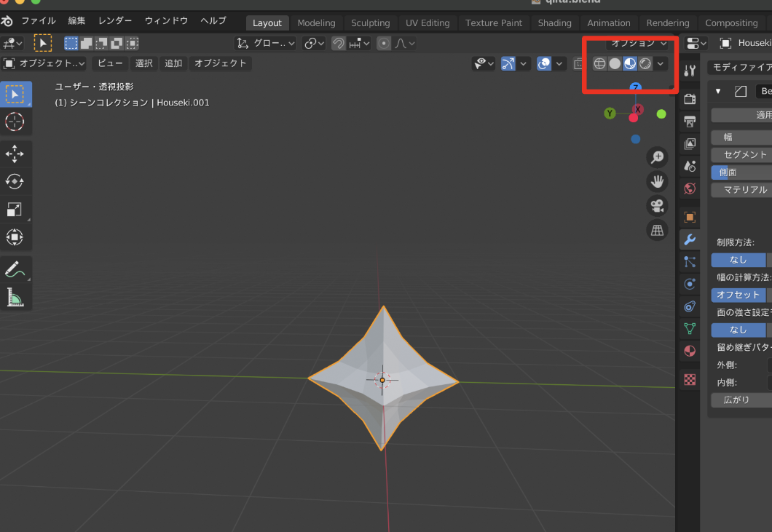The width and height of the screenshot is (772, 532).
Task: Toggle camera view with camera icon
Action: point(657,206)
